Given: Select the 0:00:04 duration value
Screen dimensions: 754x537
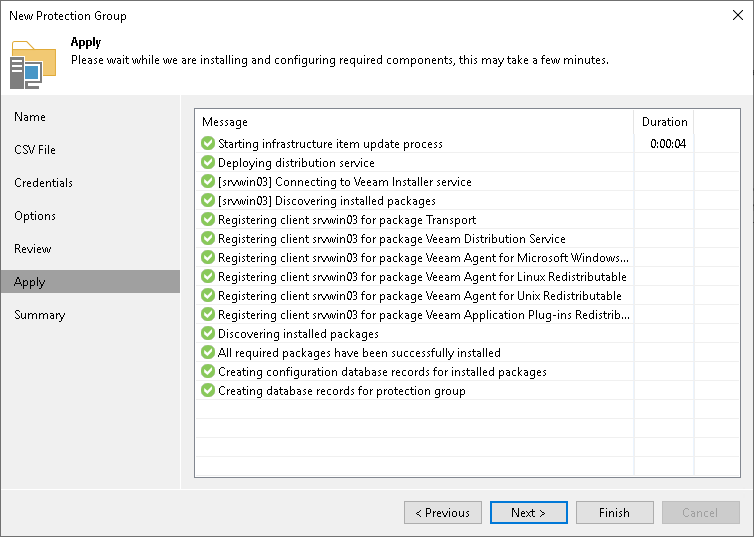Looking at the screenshot, I should [x=668, y=144].
